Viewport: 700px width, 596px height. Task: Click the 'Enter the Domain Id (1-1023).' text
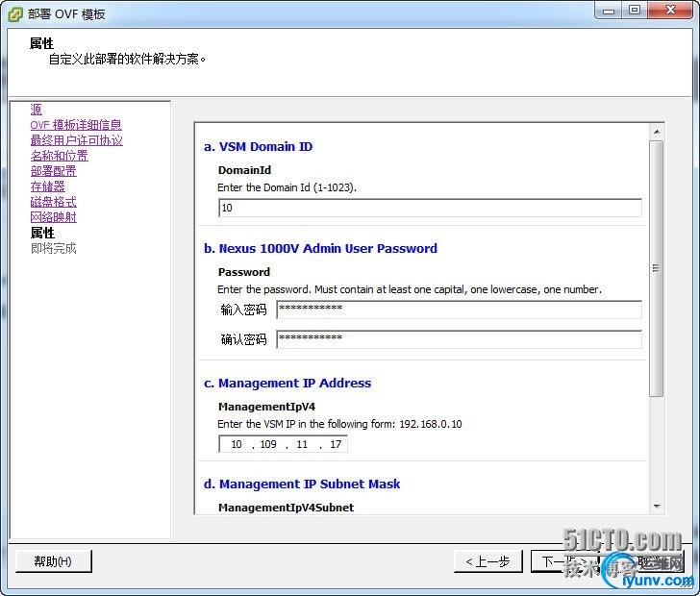pos(287,187)
